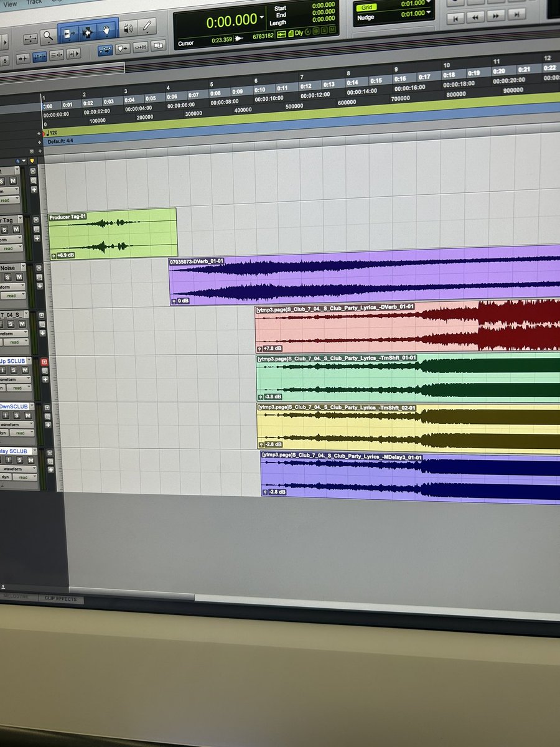Solo the DwnSCLUB track
Viewport: 560px width, 747px height.
[x=18, y=415]
